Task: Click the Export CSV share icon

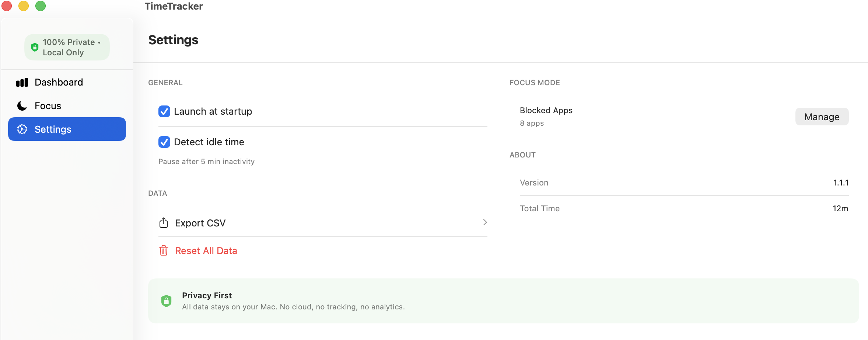Action: coord(164,223)
